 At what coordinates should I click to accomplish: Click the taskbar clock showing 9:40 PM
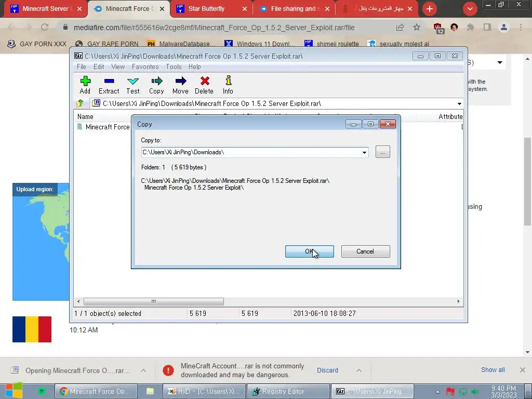click(503, 392)
